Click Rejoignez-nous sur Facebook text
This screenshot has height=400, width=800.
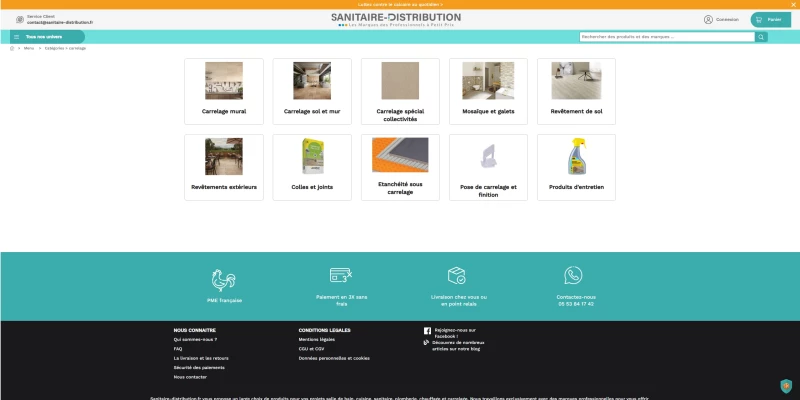point(455,334)
